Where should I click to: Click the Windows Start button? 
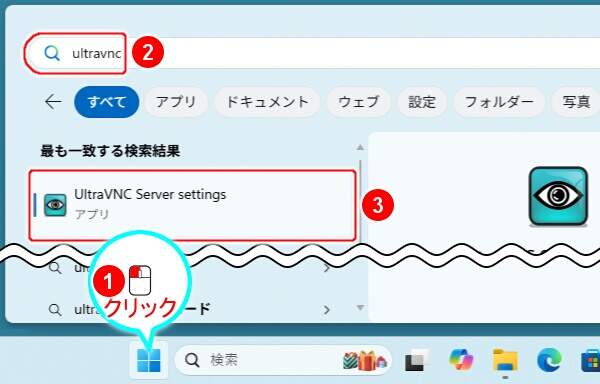pyautogui.click(x=148, y=360)
